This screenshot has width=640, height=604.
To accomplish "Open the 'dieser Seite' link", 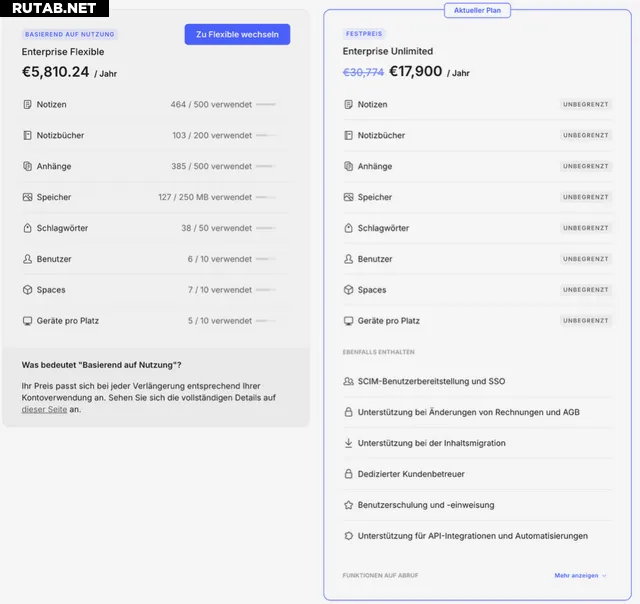I will point(45,410).
